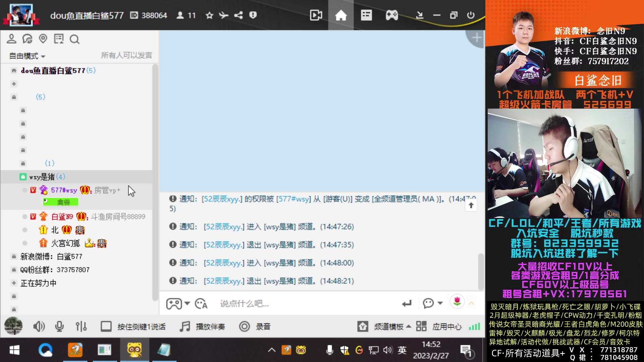
Task: Toggle the favorite star for this channel
Action: pyautogui.click(x=209, y=15)
